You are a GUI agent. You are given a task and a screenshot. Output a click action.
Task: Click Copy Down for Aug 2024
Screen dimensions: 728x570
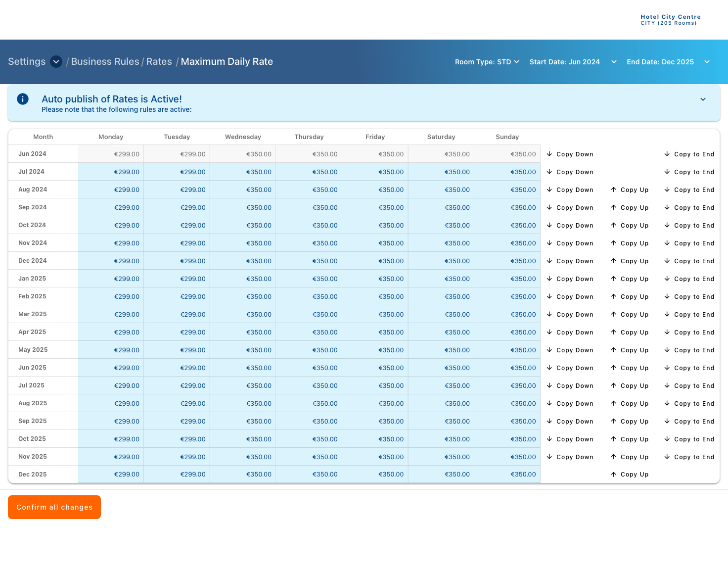pyautogui.click(x=570, y=190)
